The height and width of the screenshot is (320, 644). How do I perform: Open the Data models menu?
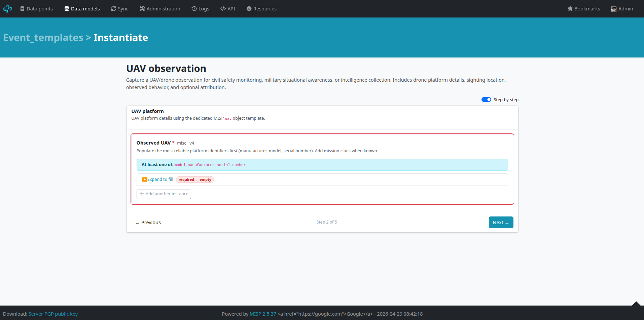[82, 9]
